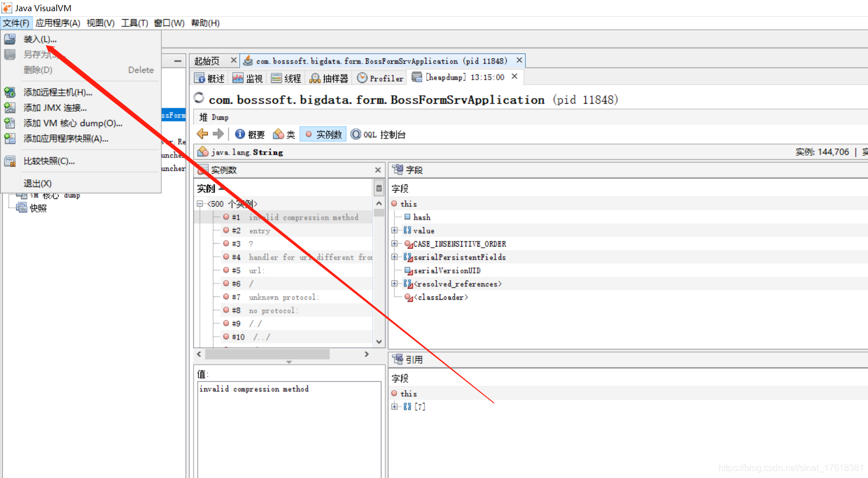Expand the <resolved_references> node
This screenshot has height=478, width=868.
coord(395,284)
